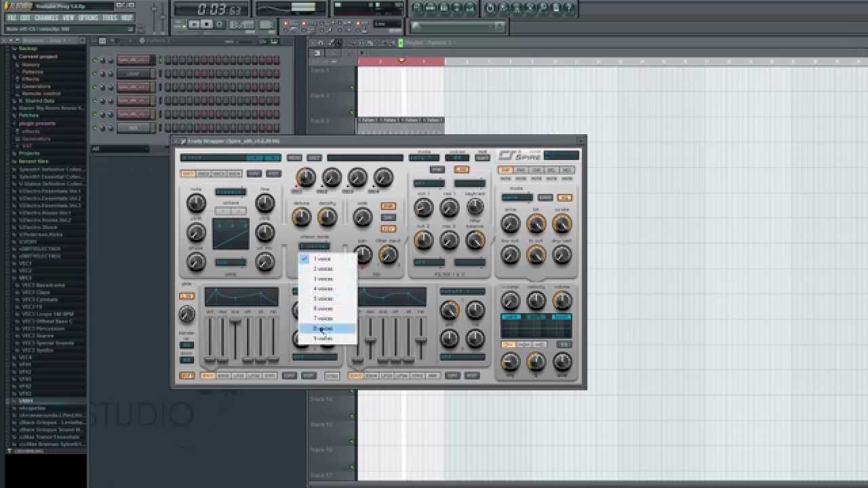Viewport: 868px width, 488px height.
Task: Click the Spire MENU button
Action: point(294,158)
